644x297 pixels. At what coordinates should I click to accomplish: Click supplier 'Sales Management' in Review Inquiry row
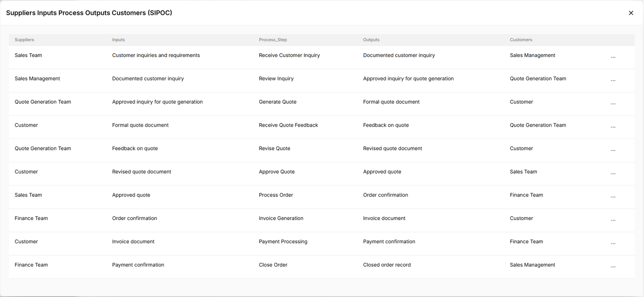pos(37,79)
